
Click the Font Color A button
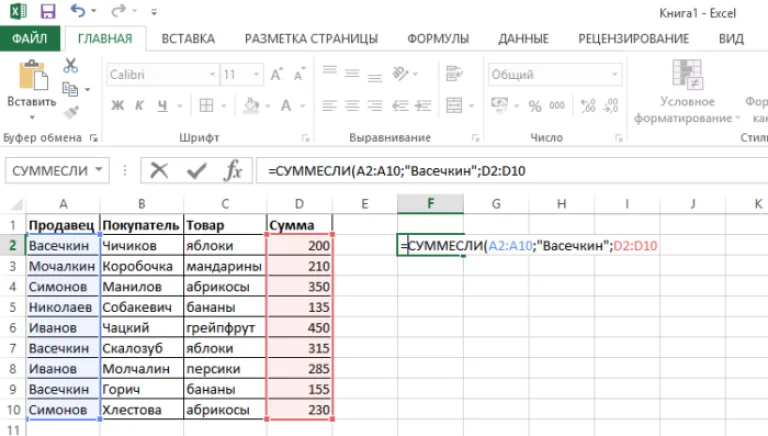[286, 105]
